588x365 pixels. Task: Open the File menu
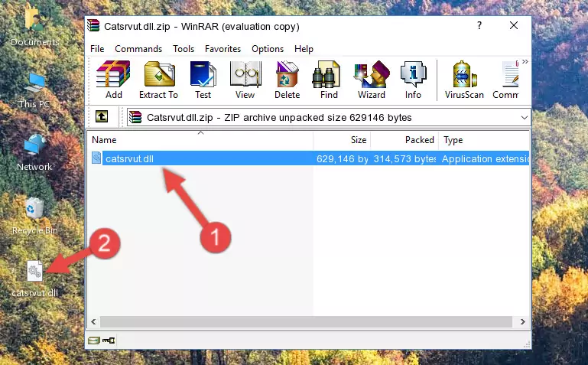pos(97,49)
